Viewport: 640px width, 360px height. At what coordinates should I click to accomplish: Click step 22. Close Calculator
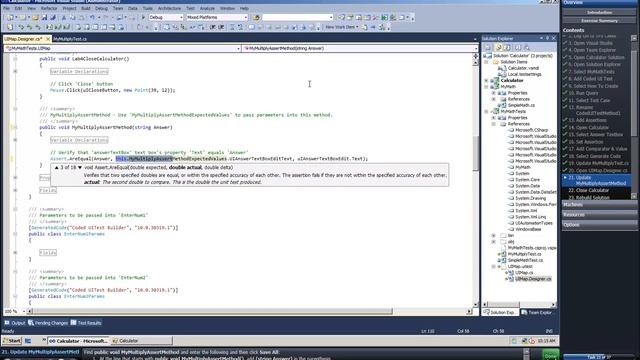(589, 191)
